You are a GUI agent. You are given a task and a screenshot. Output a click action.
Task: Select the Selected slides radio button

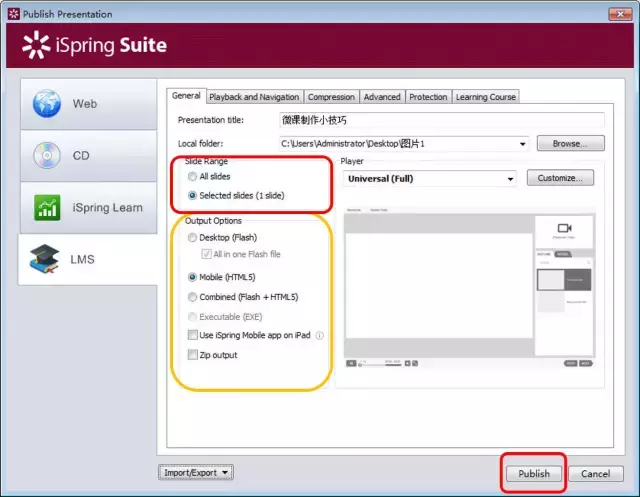(192, 195)
